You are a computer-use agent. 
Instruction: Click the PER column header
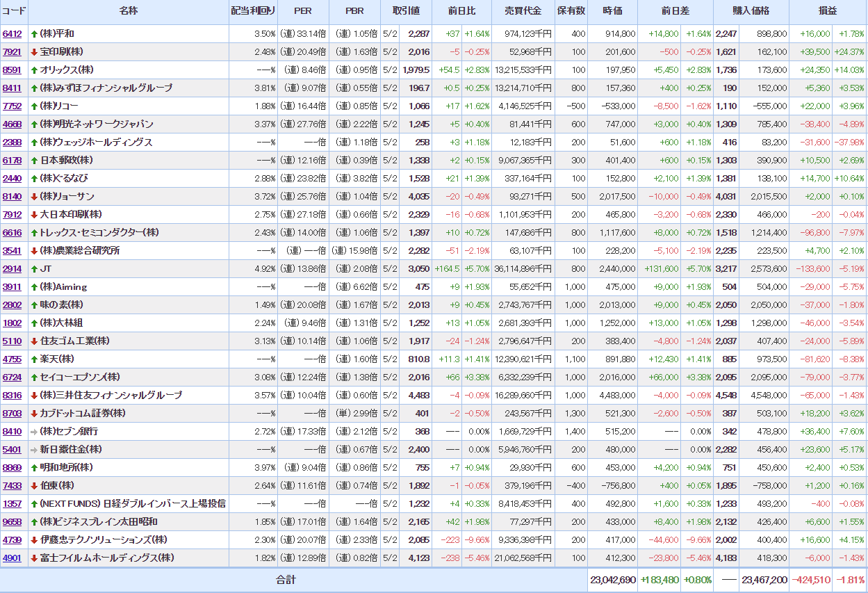[302, 11]
